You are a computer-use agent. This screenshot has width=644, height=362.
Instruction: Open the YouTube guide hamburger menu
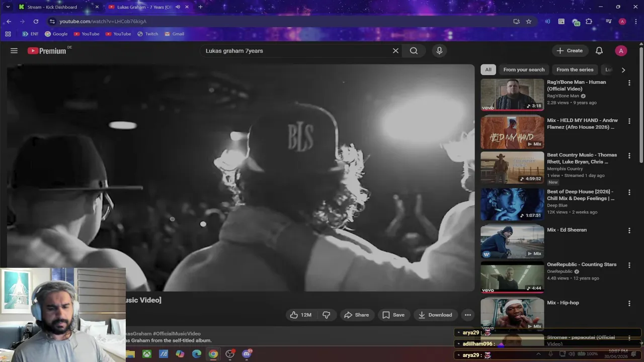[x=14, y=51]
